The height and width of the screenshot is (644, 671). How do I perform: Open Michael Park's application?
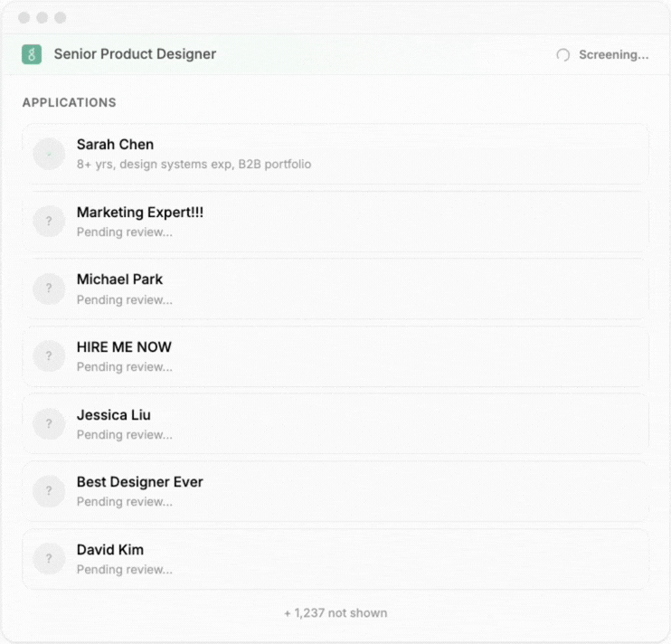tap(119, 279)
